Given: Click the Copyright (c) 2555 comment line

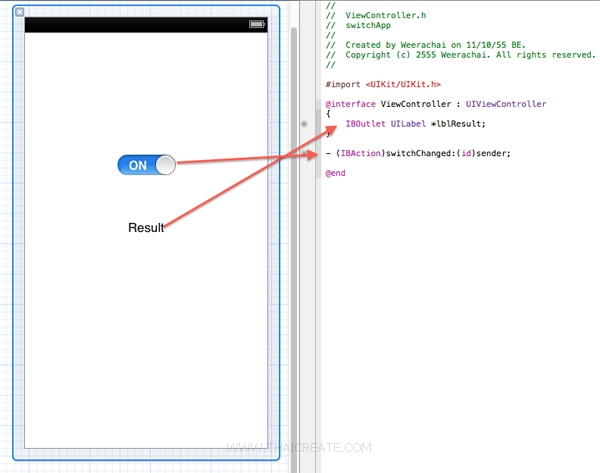Looking at the screenshot, I should click(x=461, y=55).
